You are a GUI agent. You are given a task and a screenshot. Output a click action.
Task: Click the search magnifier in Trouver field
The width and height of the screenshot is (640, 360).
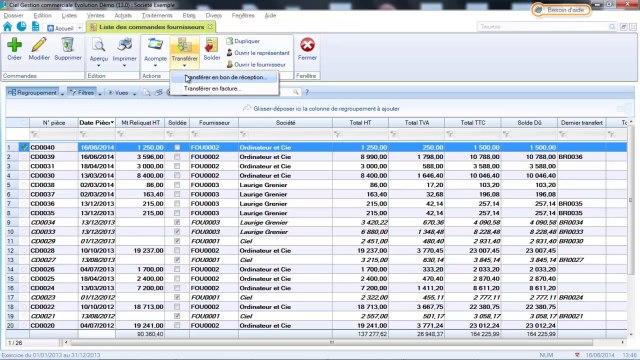click(x=612, y=27)
